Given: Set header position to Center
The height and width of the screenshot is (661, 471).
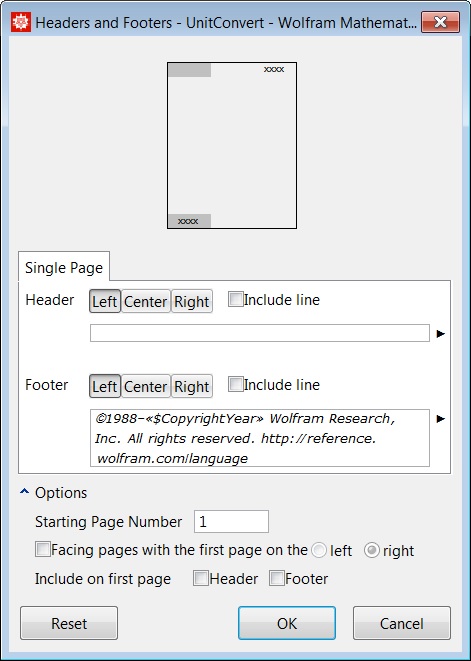Looking at the screenshot, I should [x=145, y=301].
